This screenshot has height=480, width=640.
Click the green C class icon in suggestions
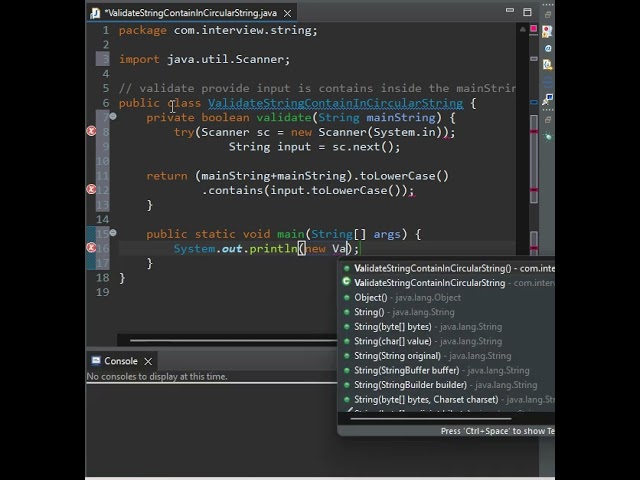[347, 282]
